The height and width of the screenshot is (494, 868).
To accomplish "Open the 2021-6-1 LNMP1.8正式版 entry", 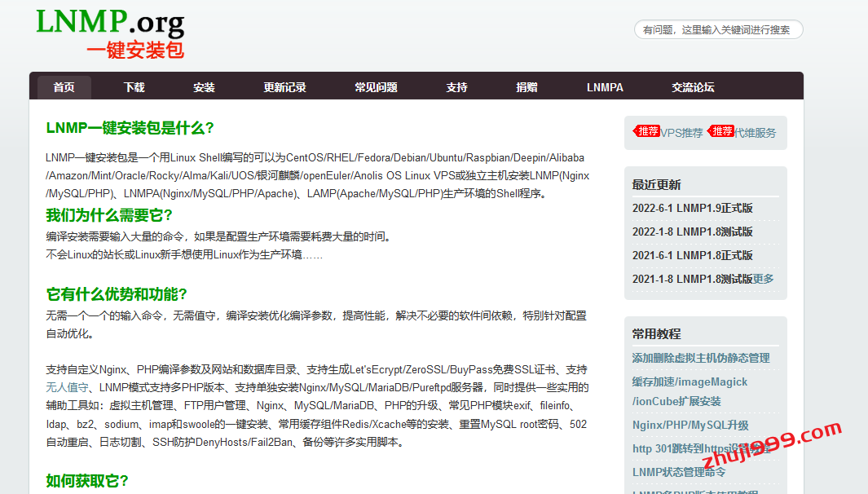I will (692, 255).
